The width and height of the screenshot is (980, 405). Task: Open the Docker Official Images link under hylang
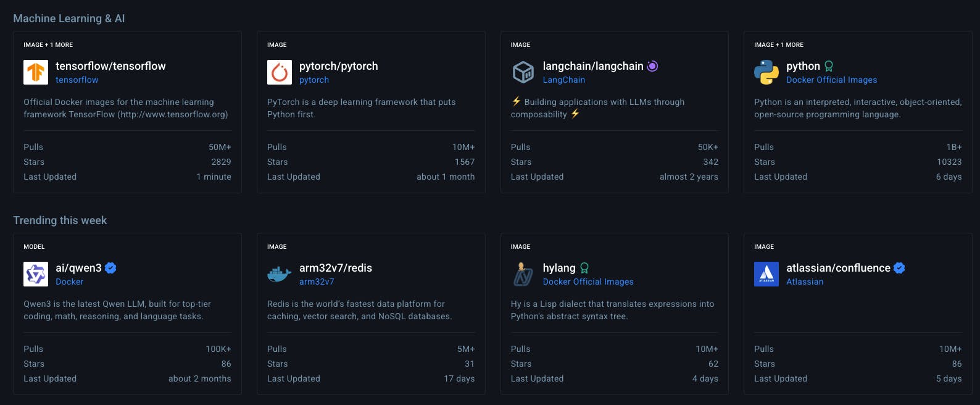(x=588, y=282)
